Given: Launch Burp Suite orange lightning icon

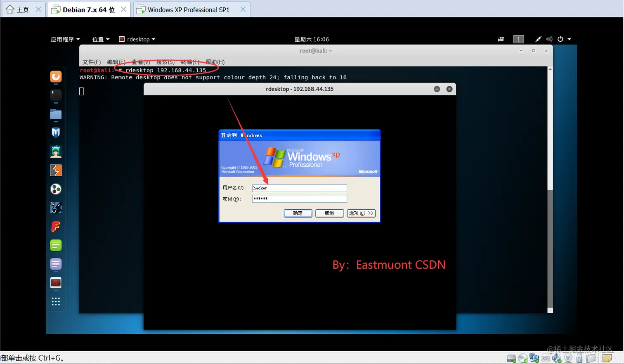Looking at the screenshot, I should pyautogui.click(x=56, y=170).
